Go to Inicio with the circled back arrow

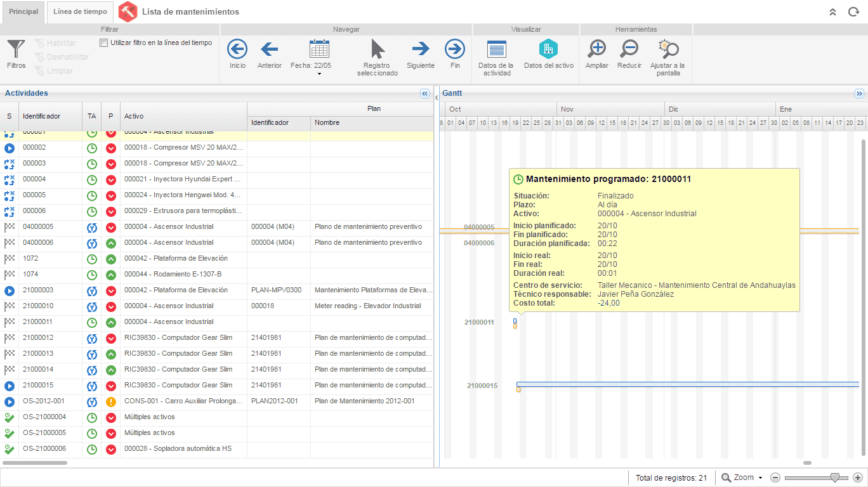click(x=237, y=49)
